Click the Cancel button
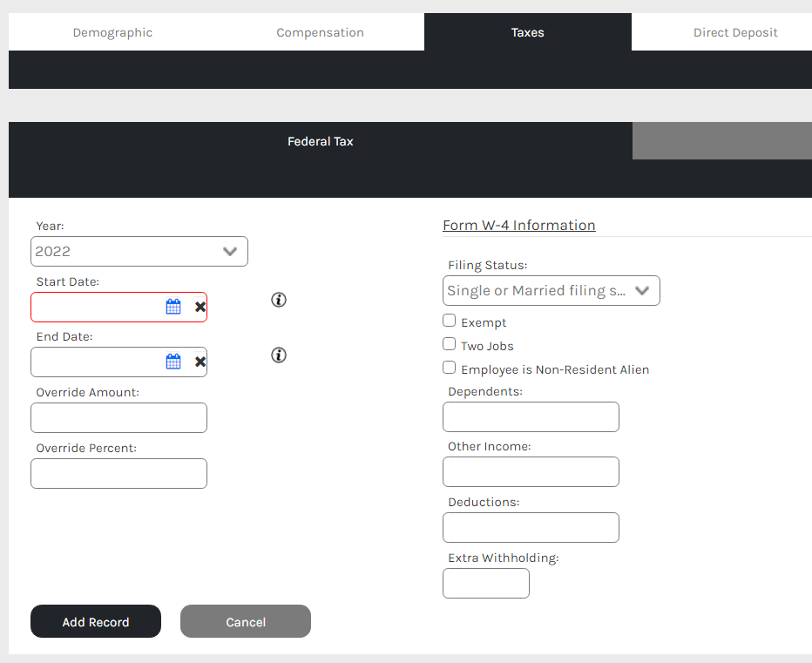Screen dimensions: 812x663 coord(246,621)
